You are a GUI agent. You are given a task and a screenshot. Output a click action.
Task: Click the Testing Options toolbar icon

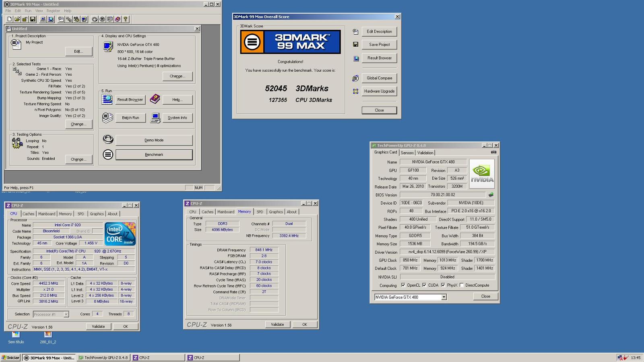tap(76, 19)
